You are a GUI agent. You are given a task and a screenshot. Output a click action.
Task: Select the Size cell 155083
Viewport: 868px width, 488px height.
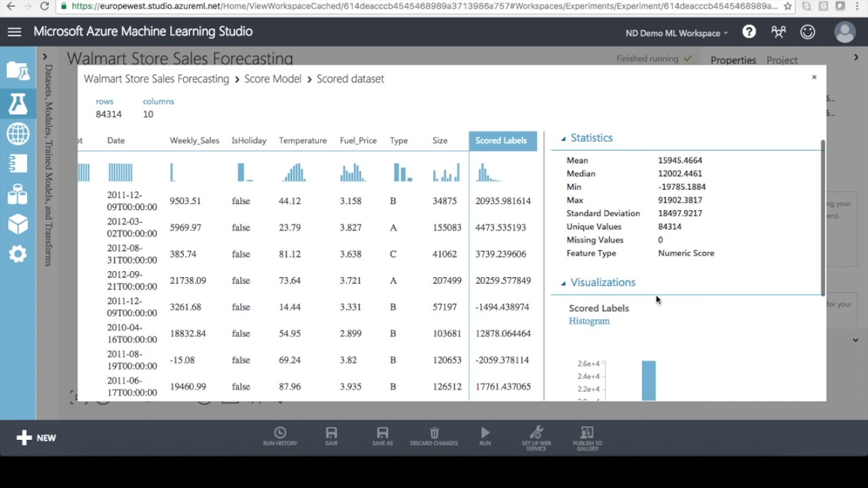coord(447,228)
